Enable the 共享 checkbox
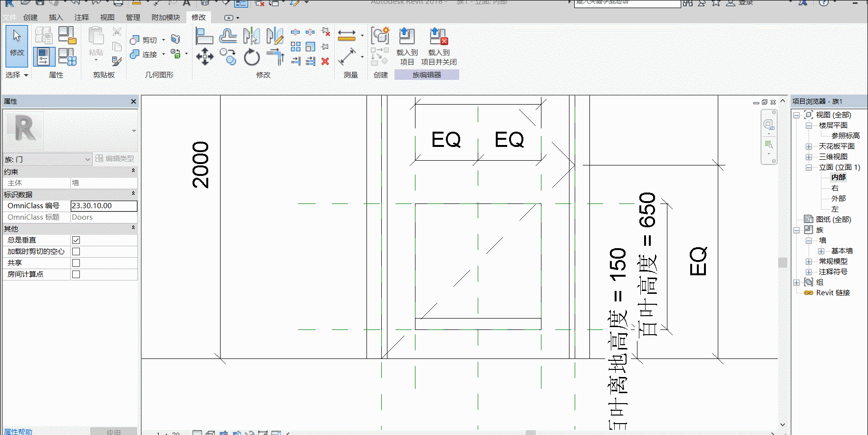 76,263
